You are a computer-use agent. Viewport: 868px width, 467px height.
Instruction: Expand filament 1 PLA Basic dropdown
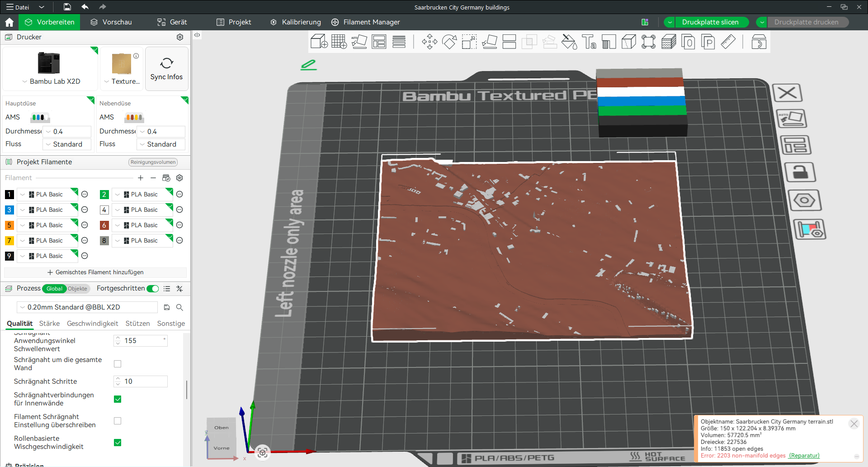coord(47,195)
